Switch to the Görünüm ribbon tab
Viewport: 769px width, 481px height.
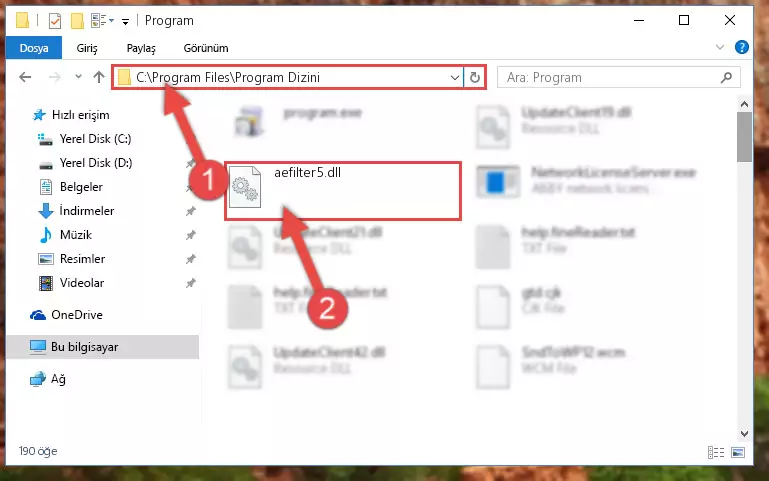pyautogui.click(x=206, y=48)
